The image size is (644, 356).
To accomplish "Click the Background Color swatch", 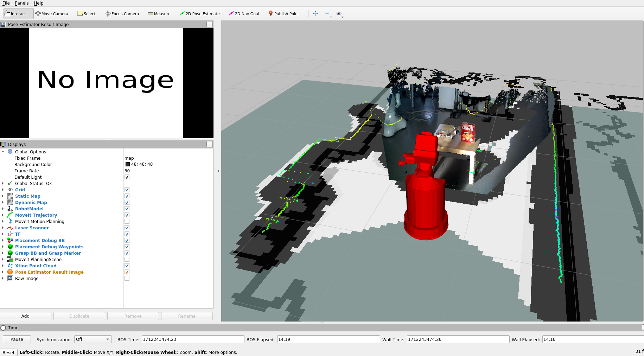I will coord(128,164).
